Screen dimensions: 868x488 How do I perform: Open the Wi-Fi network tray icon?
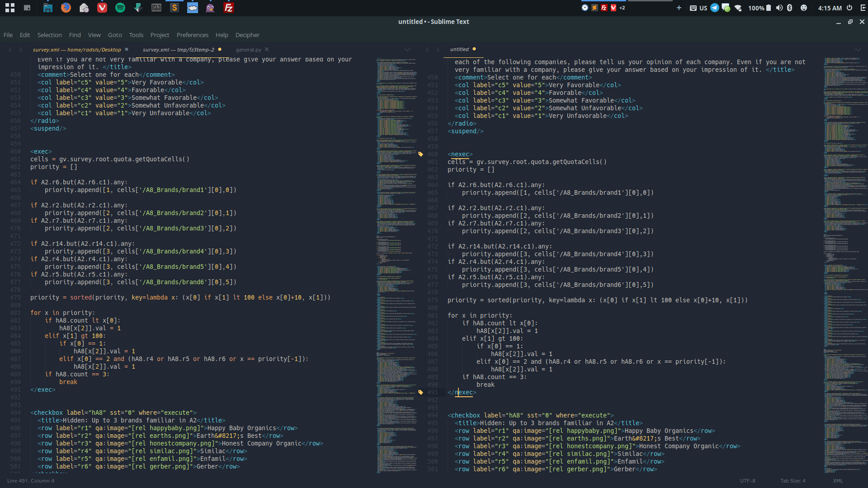tap(738, 8)
